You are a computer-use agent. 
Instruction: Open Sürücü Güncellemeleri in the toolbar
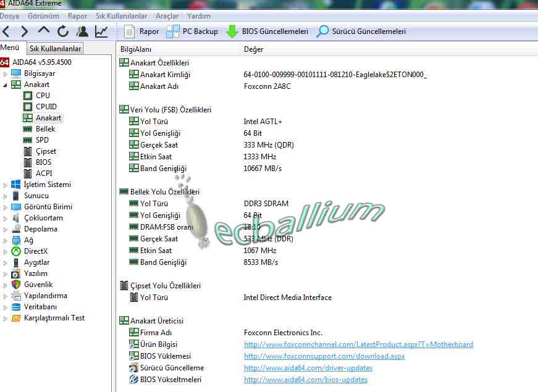tap(361, 31)
